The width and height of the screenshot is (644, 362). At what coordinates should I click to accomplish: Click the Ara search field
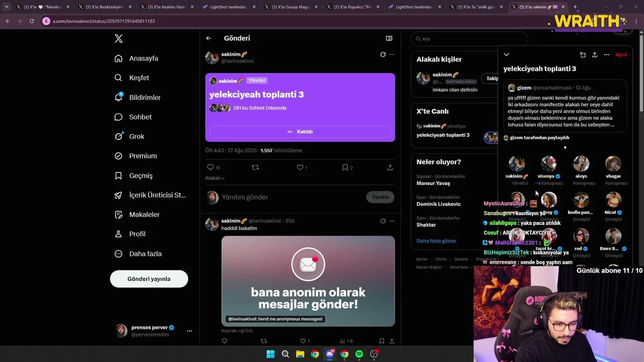pyautogui.click(x=469, y=39)
